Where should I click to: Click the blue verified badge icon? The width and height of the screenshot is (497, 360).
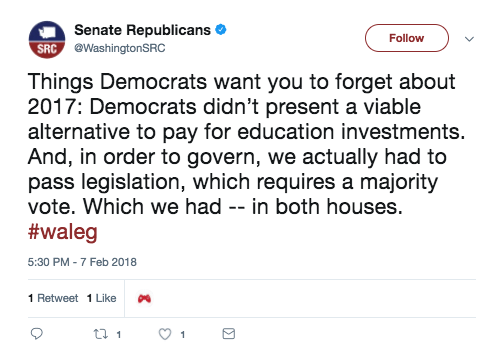(x=221, y=30)
